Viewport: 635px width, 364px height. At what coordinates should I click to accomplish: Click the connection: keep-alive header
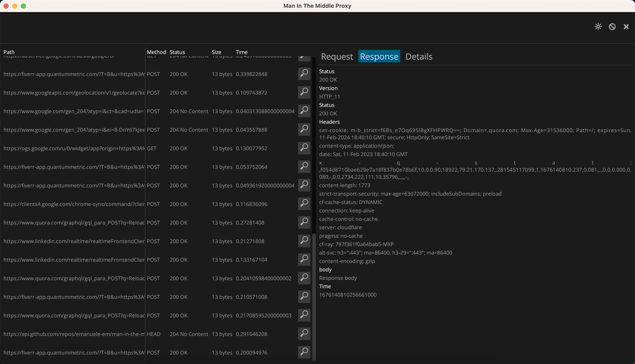(346, 210)
